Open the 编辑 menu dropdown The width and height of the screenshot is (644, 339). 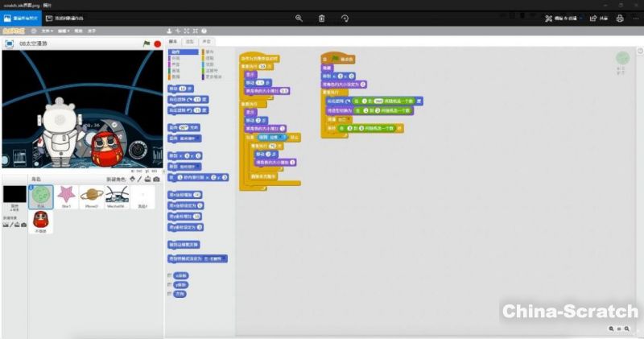[x=64, y=31]
